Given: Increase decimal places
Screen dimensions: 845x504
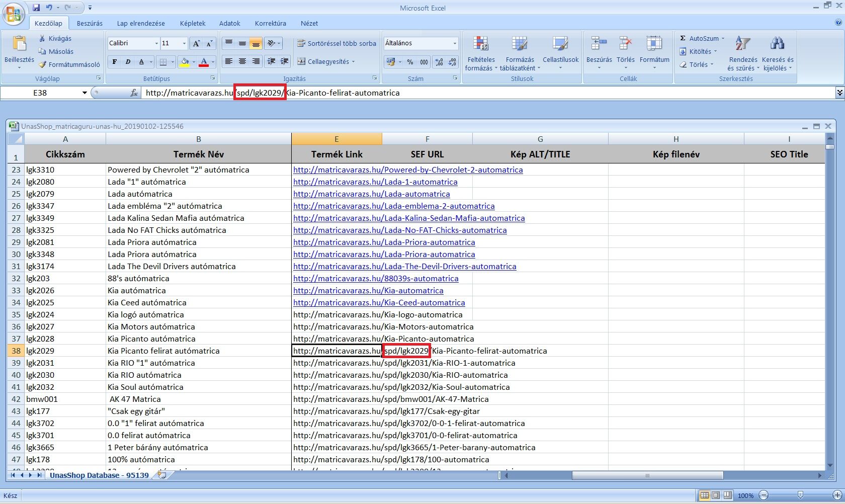Looking at the screenshot, I should (x=439, y=62).
